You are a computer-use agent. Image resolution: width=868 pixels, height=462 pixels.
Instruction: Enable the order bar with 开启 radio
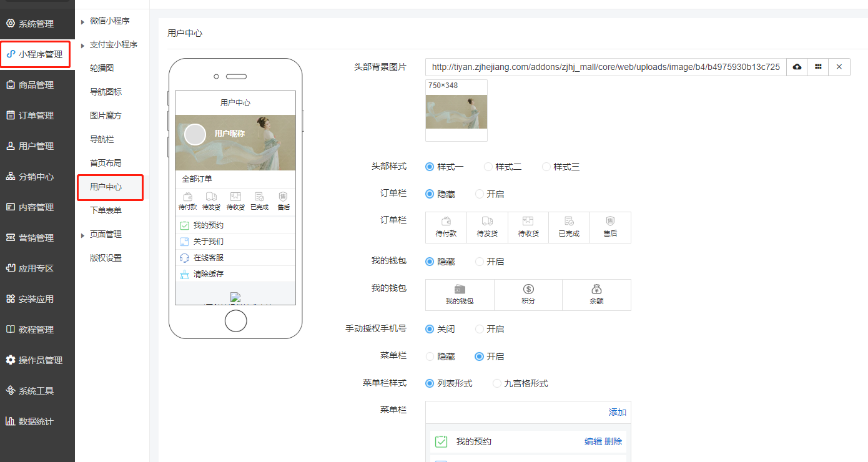tap(480, 194)
